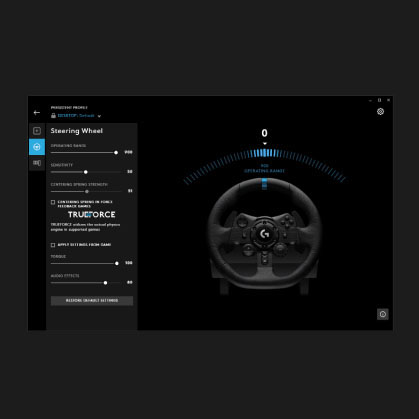Click the profile lock icon
419x419 pixels.
click(x=53, y=116)
